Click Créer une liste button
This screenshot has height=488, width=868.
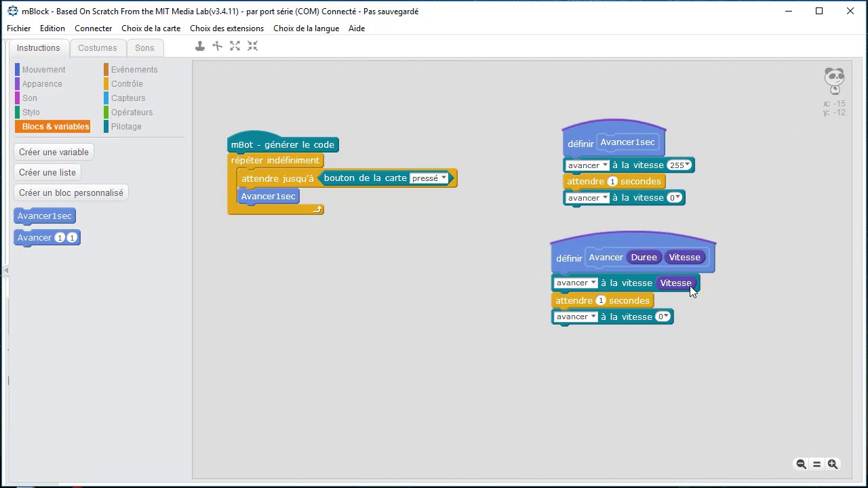pos(47,173)
